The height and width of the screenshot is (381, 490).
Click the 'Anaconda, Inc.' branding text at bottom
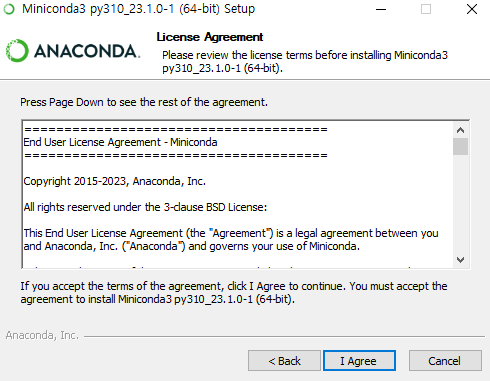point(42,335)
